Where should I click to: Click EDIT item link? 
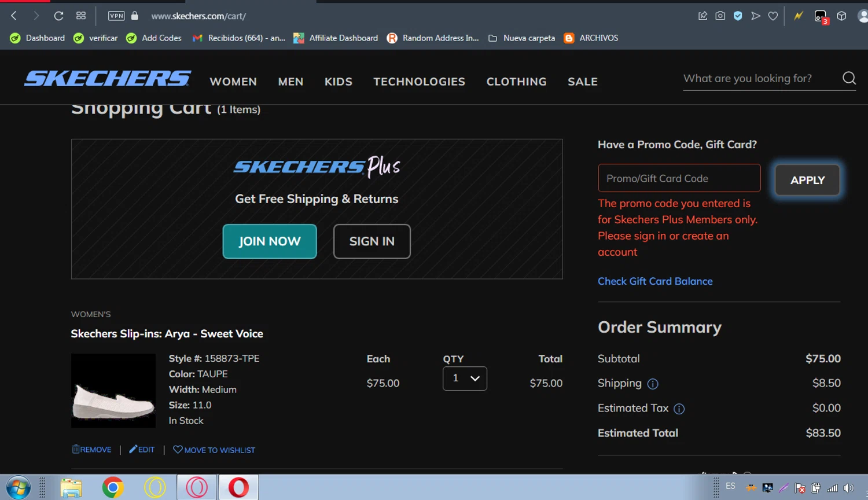click(142, 450)
